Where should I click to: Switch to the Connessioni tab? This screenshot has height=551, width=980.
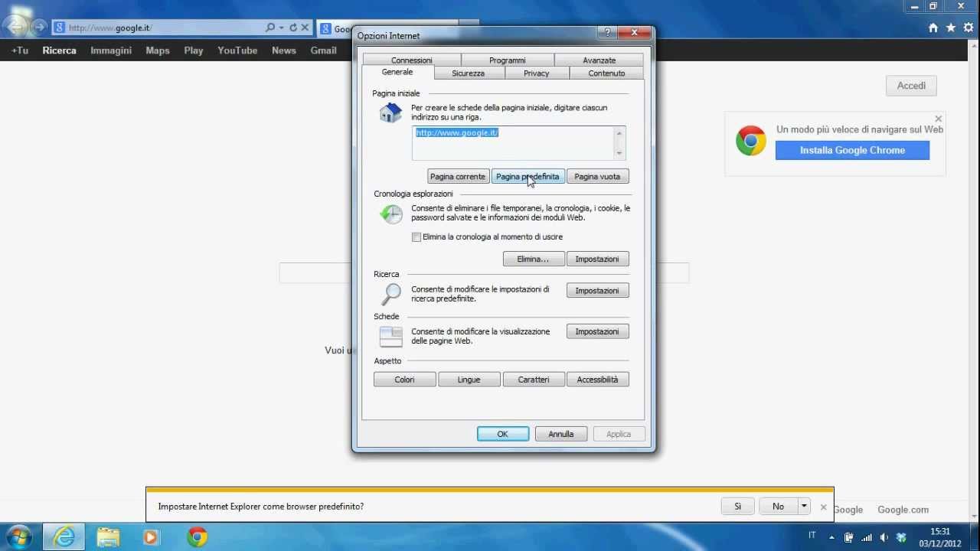click(x=412, y=60)
